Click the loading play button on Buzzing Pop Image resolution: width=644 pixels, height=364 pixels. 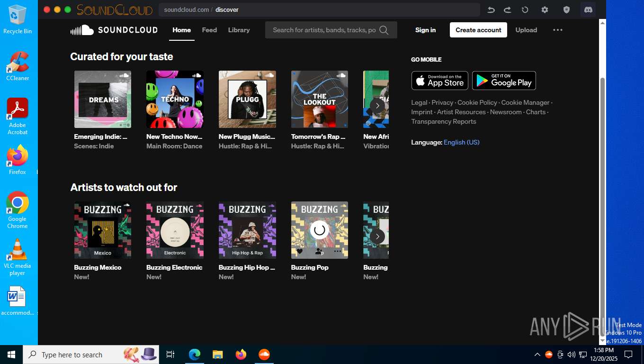tap(320, 230)
